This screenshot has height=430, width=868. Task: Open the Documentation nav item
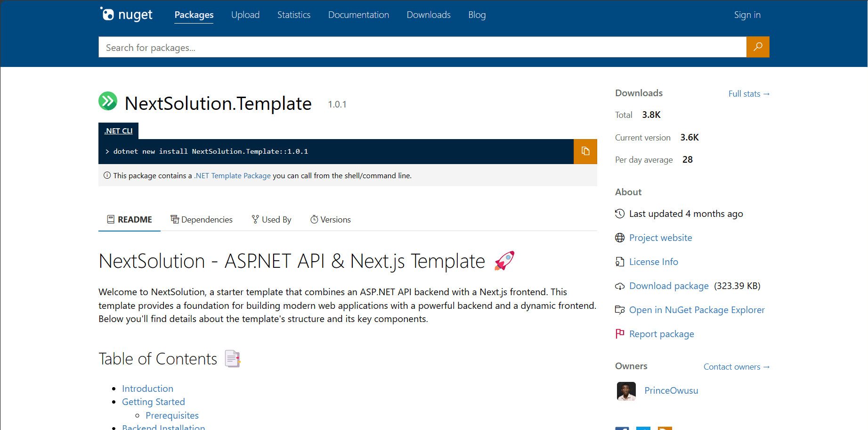click(x=358, y=15)
